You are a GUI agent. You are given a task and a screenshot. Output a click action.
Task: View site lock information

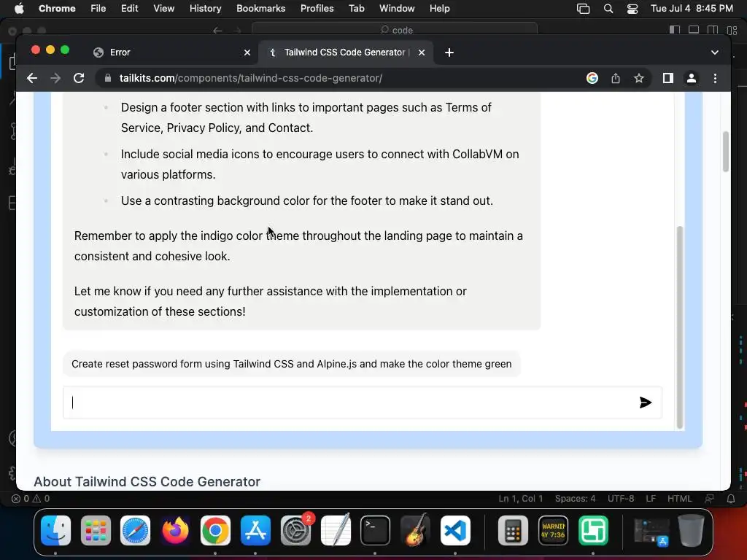[108, 78]
